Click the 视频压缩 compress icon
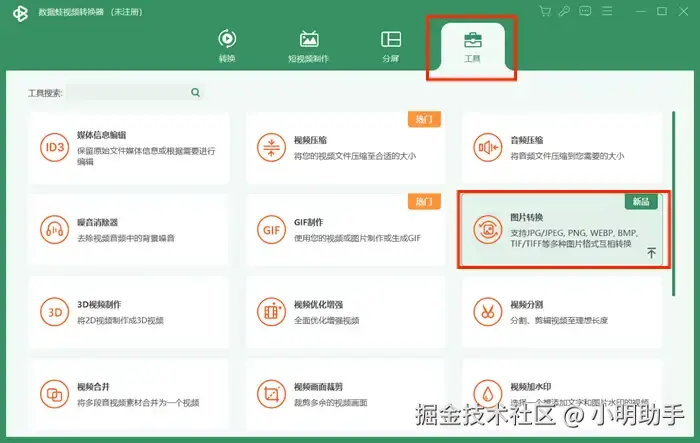The height and width of the screenshot is (443, 700). point(271,147)
